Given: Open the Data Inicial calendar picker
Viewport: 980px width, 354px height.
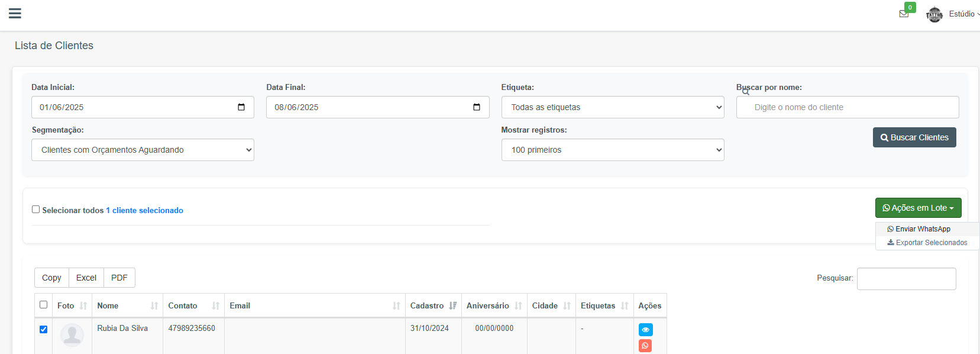Looking at the screenshot, I should (241, 107).
